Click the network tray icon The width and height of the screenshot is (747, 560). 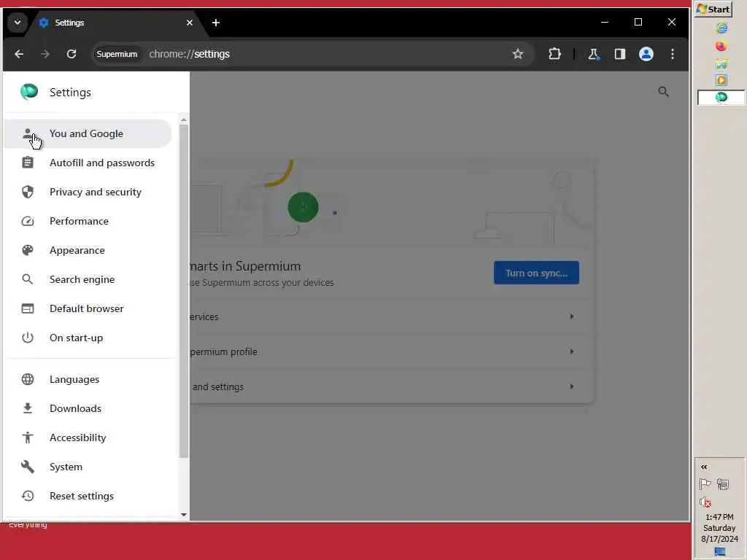[x=723, y=484]
